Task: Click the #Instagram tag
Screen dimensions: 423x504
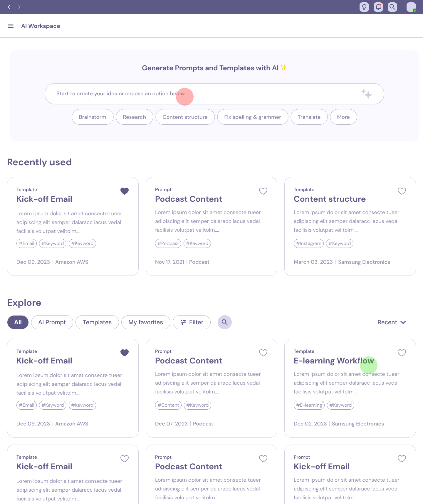Action: pos(309,243)
